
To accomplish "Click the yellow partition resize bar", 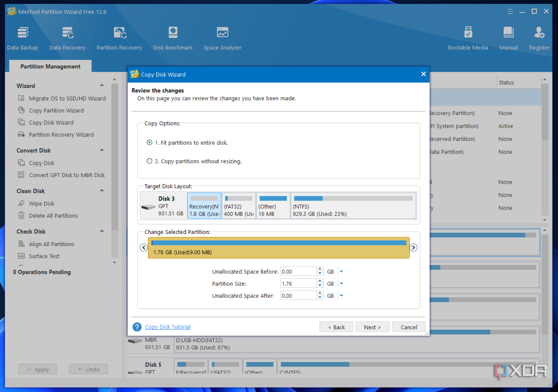I will [x=279, y=248].
